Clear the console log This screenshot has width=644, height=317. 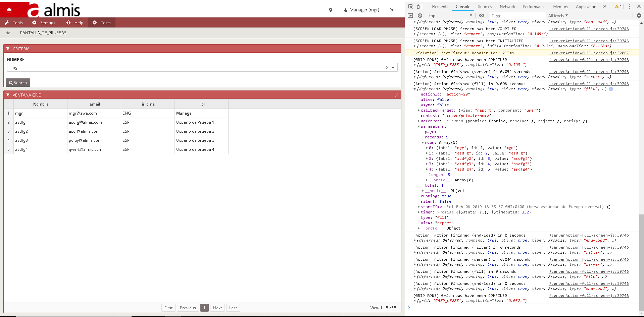420,16
